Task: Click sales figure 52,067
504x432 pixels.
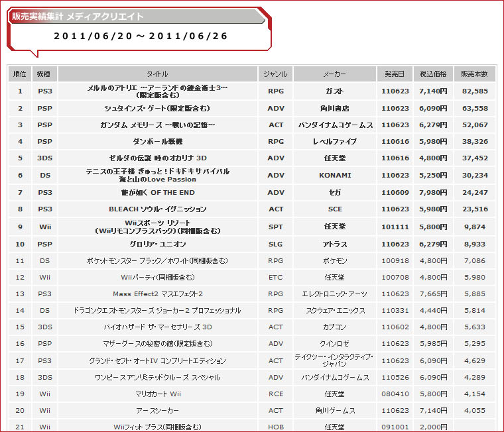Action: (x=475, y=125)
